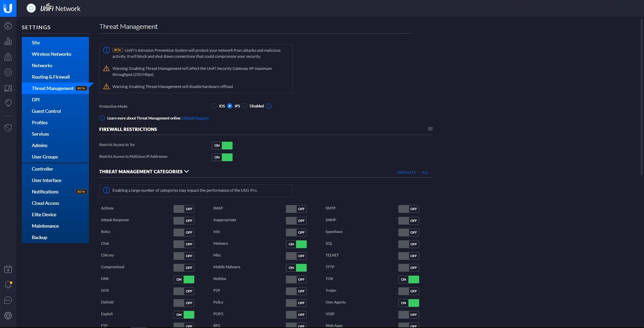Open Maintenance settings
Viewport: 644px width, 328px height.
55,226
